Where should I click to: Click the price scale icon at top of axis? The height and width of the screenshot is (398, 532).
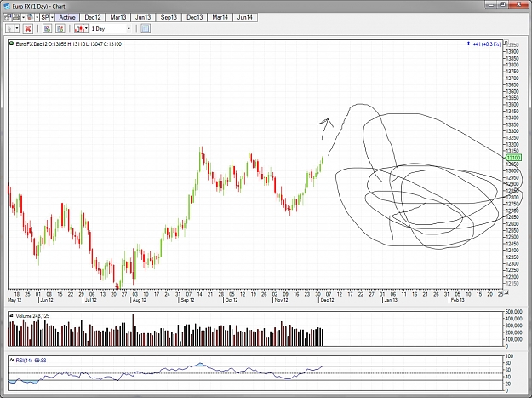point(506,43)
